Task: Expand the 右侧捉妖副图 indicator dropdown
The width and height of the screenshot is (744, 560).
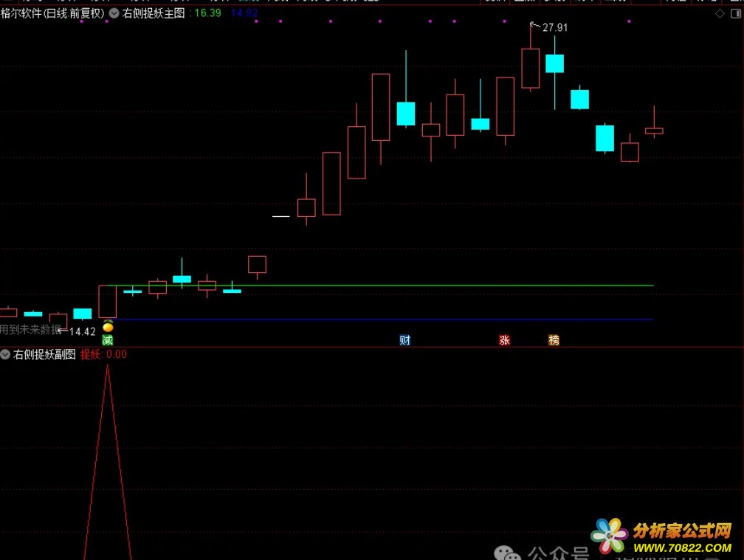Action: click(6, 354)
